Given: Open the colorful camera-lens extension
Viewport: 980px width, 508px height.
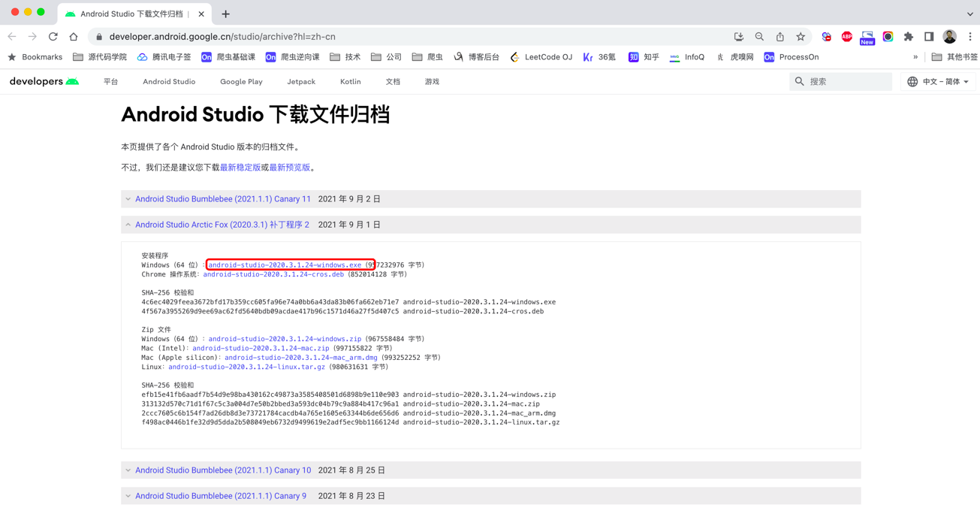Looking at the screenshot, I should coord(888,36).
